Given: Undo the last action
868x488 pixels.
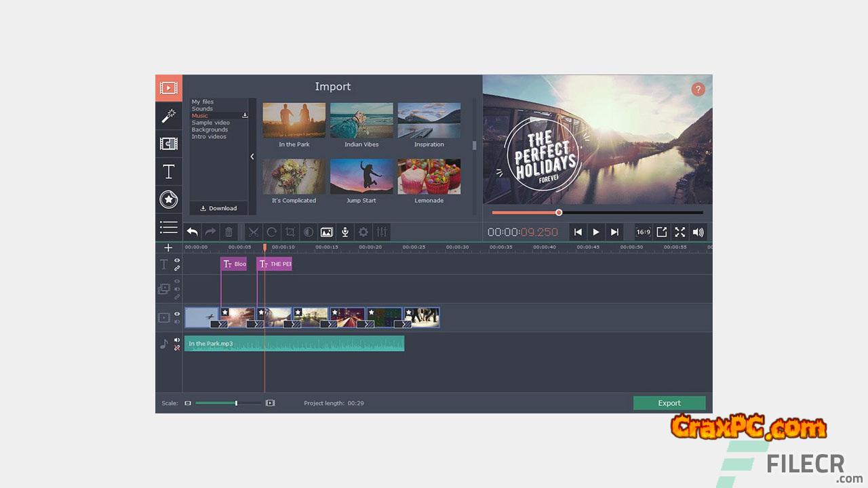Looking at the screenshot, I should click(x=193, y=232).
